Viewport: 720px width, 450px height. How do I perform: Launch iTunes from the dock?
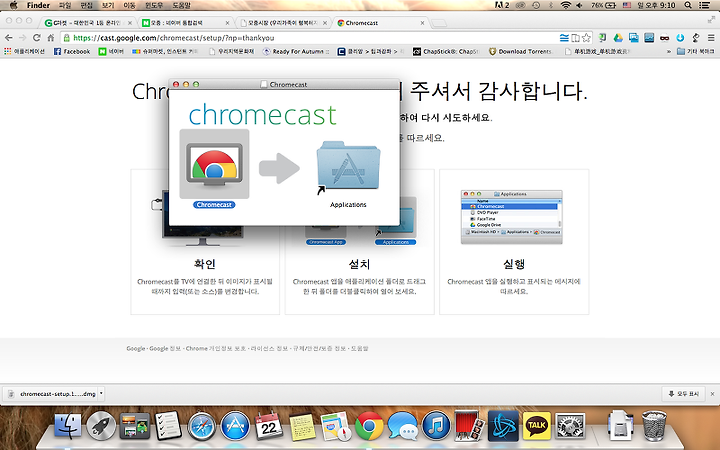436,426
